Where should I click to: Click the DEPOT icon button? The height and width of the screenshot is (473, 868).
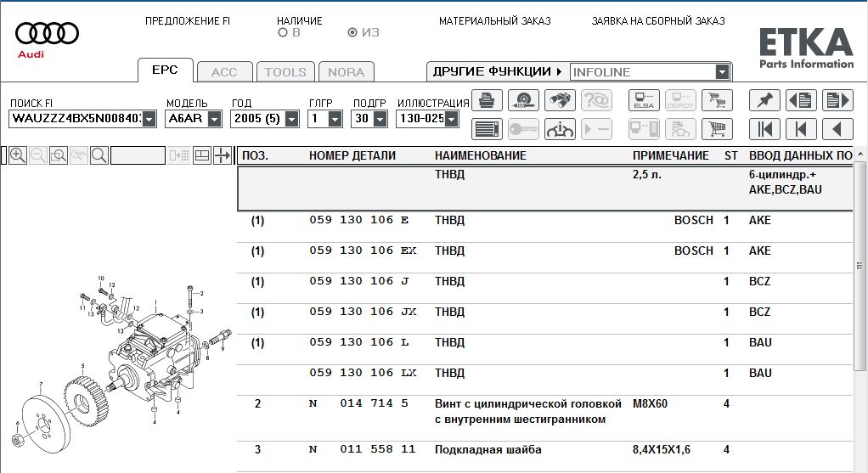tap(680, 100)
